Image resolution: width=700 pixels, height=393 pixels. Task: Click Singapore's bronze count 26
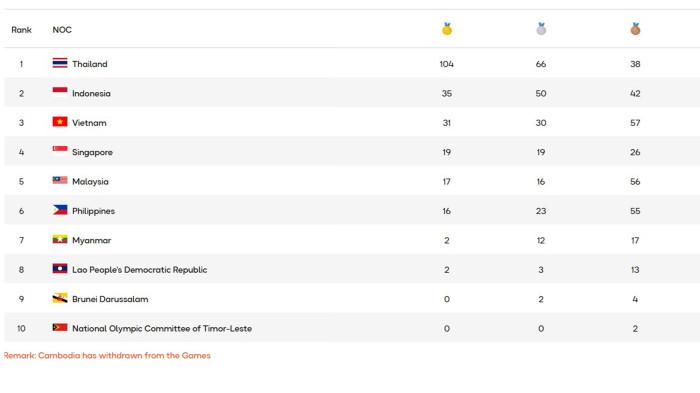pos(635,152)
